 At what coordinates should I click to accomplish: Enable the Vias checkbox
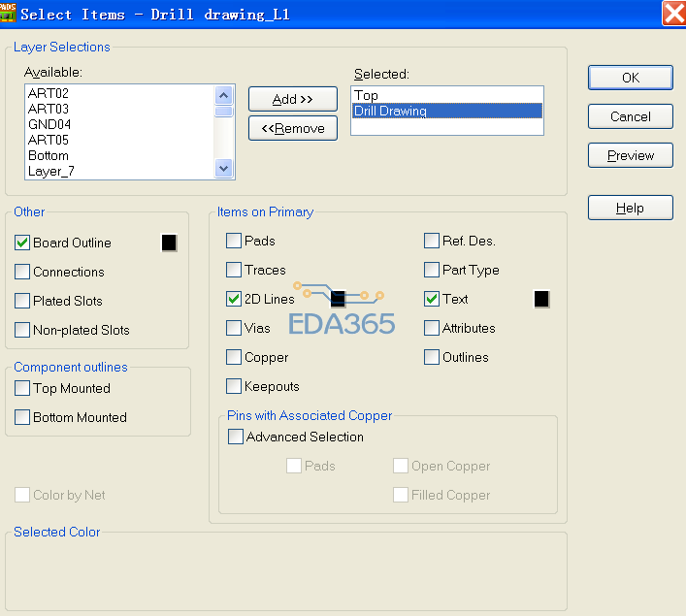coord(234,328)
